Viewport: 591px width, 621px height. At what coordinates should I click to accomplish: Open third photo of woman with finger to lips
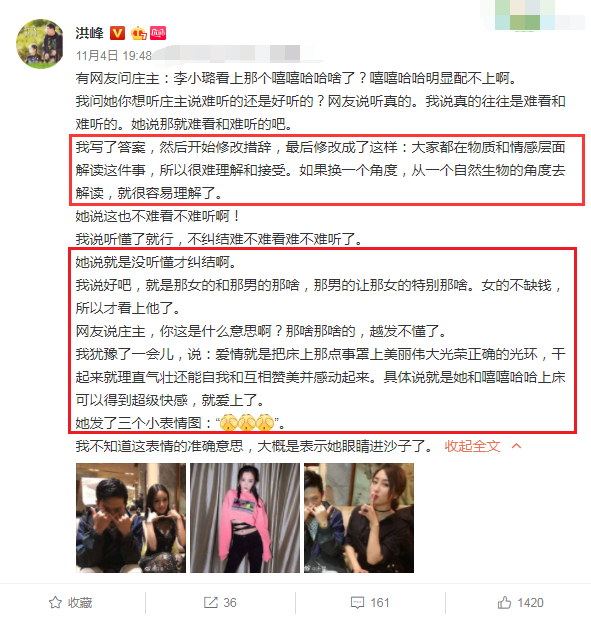click(x=359, y=518)
